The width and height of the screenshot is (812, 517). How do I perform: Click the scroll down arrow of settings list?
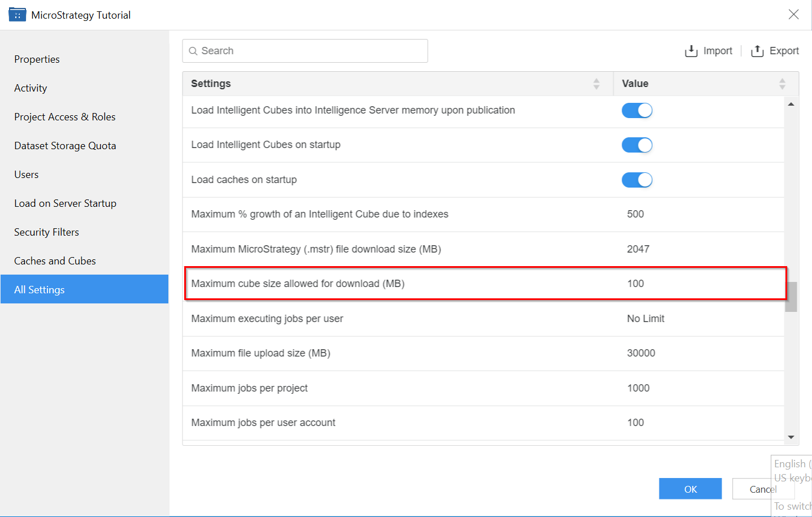(791, 437)
